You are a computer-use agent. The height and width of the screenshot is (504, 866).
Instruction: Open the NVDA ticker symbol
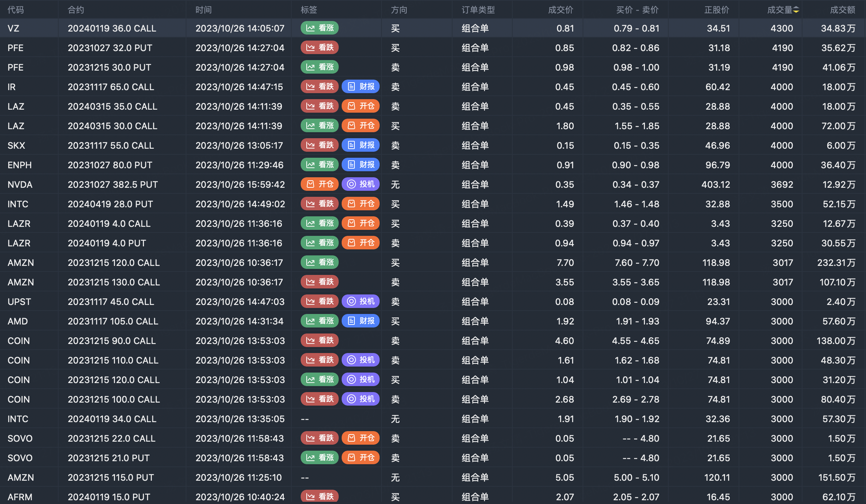coord(20,184)
